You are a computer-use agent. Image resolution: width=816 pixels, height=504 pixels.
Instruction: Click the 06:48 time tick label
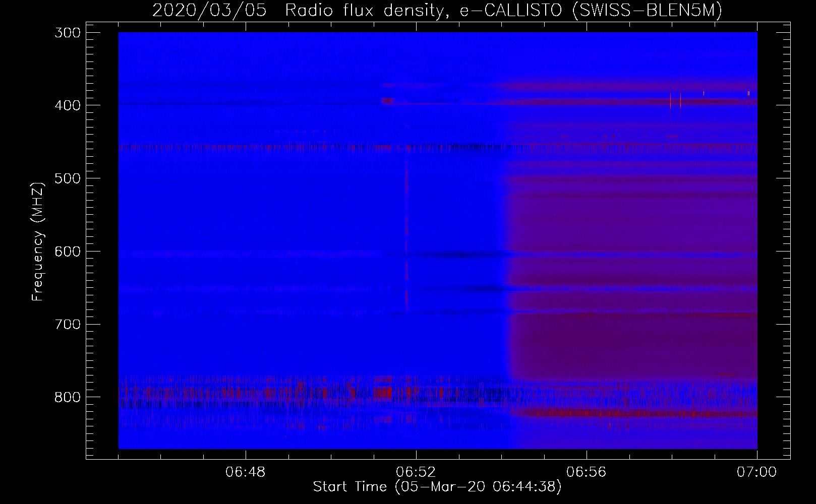point(246,473)
